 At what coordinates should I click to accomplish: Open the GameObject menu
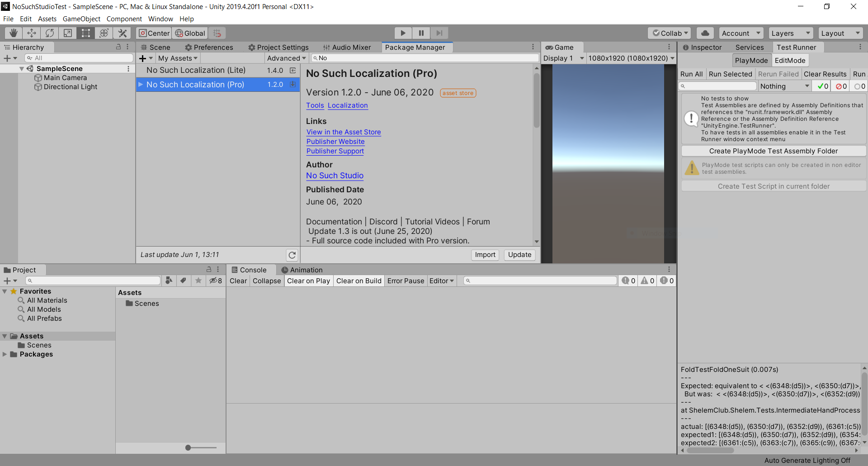tap(81, 19)
